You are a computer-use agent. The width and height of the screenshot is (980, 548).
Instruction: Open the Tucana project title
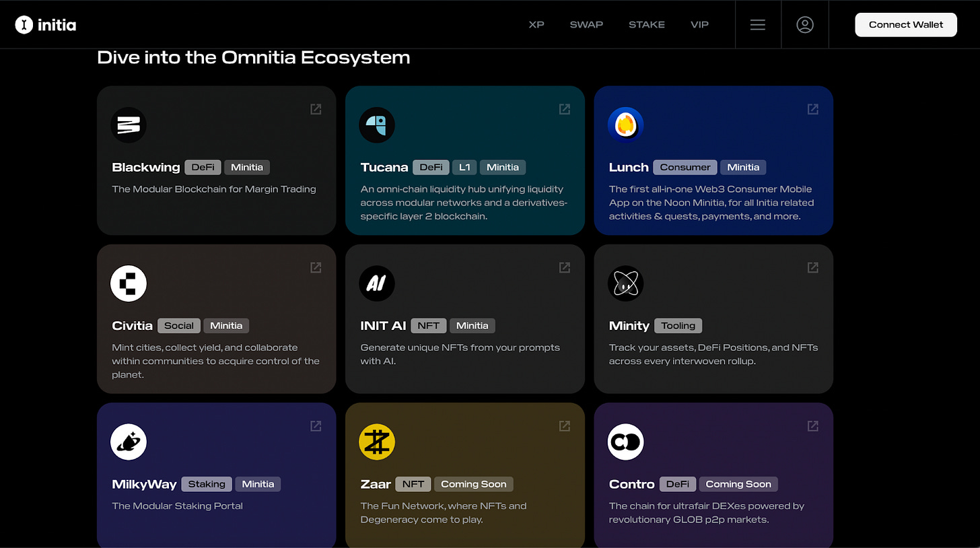pyautogui.click(x=384, y=168)
